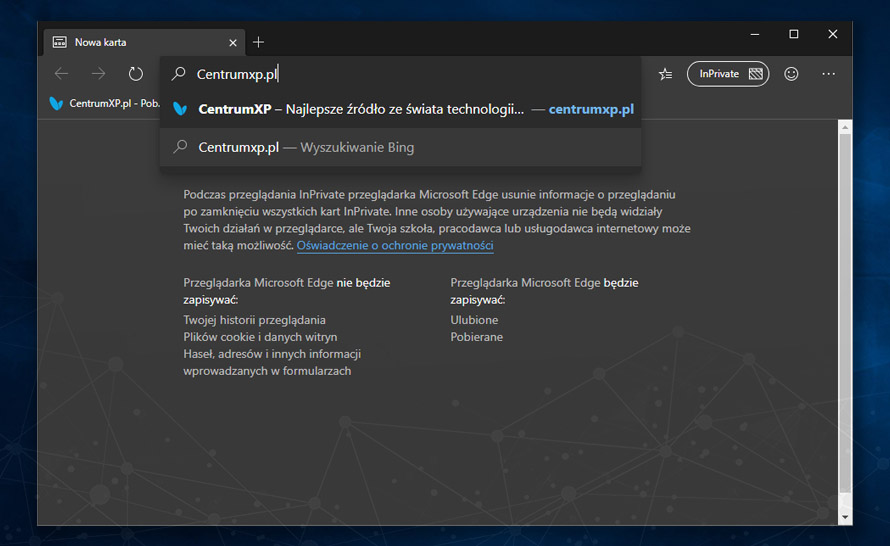
Task: Click the vertical scrollbar thumb
Action: click(x=845, y=314)
